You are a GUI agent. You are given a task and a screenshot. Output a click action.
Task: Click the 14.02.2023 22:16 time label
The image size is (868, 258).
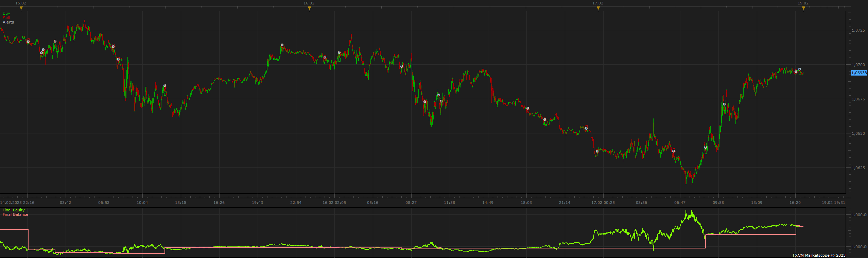point(17,203)
